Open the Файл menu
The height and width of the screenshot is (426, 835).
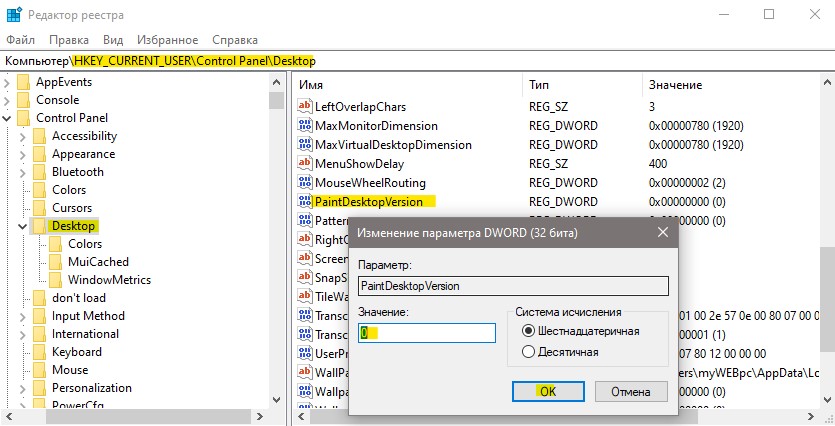(20, 40)
